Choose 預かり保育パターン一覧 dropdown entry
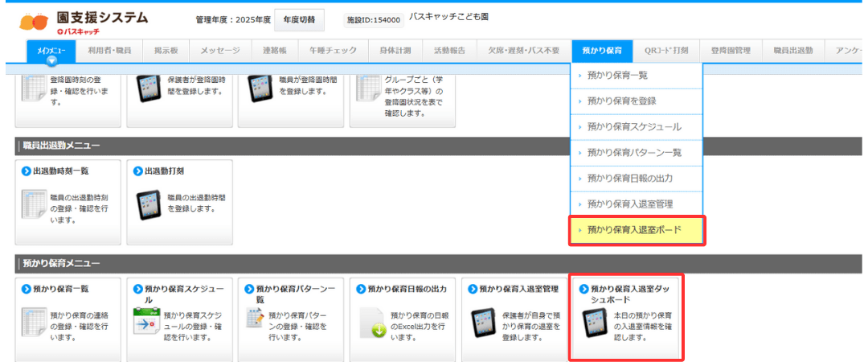 (634, 153)
